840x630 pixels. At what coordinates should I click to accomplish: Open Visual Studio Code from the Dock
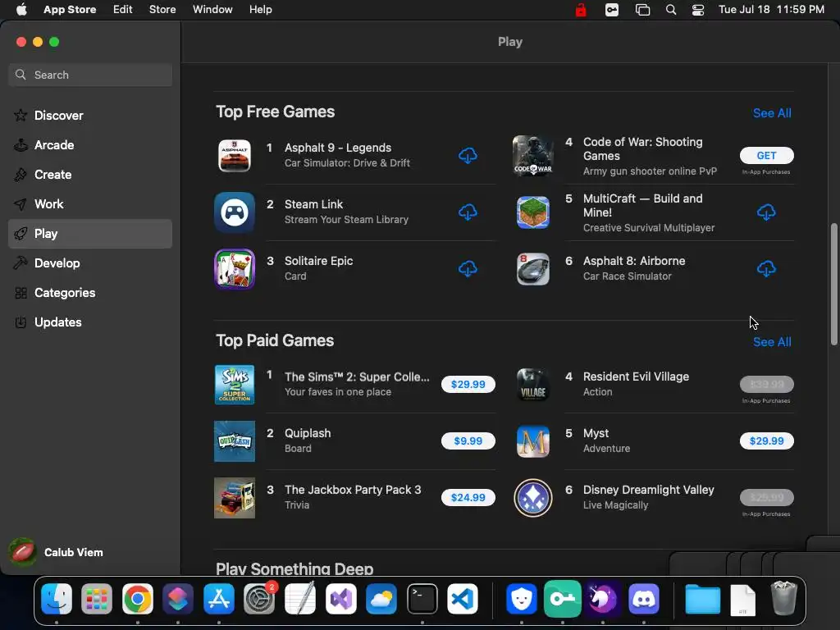(x=463, y=599)
